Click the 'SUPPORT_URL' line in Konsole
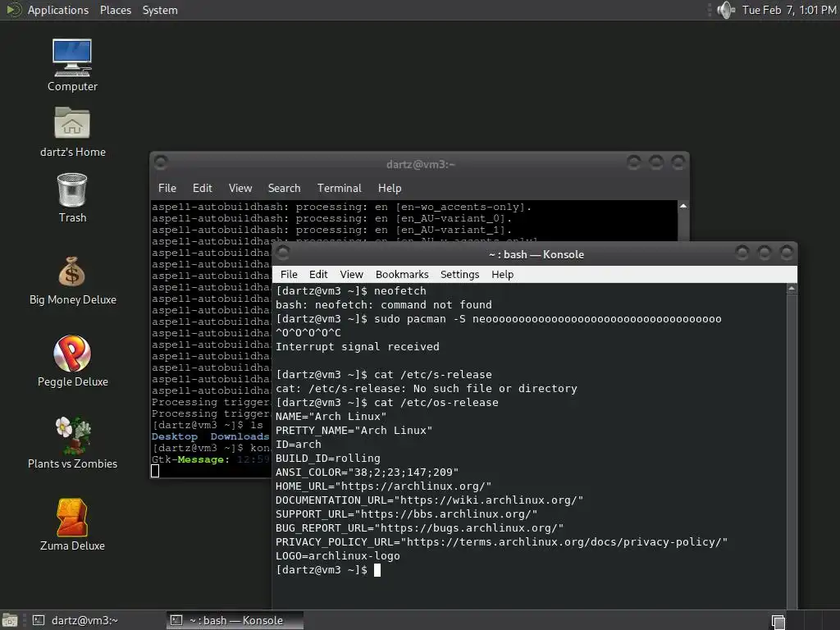 tap(407, 514)
